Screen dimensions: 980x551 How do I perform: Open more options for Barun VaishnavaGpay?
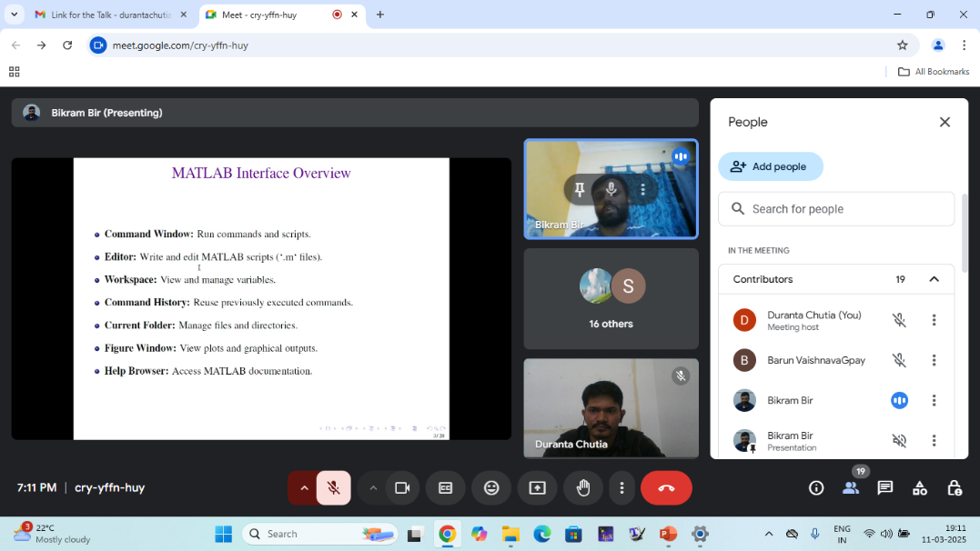coord(934,360)
